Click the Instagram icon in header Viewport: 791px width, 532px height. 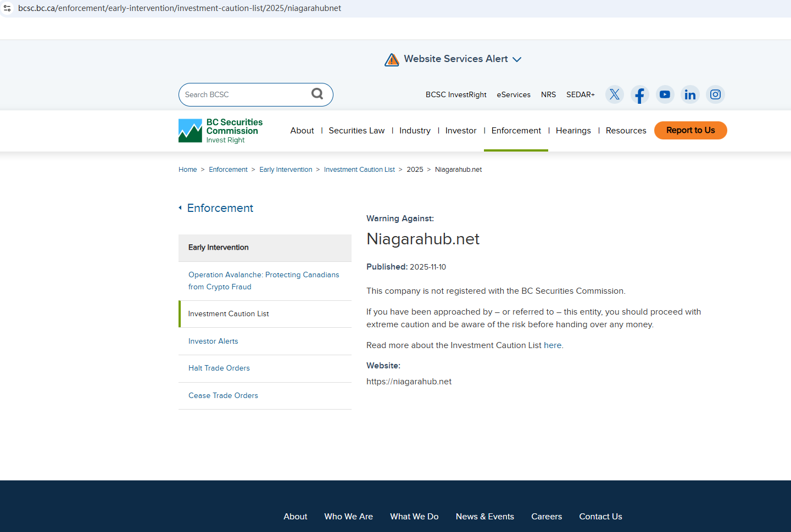pyautogui.click(x=715, y=94)
